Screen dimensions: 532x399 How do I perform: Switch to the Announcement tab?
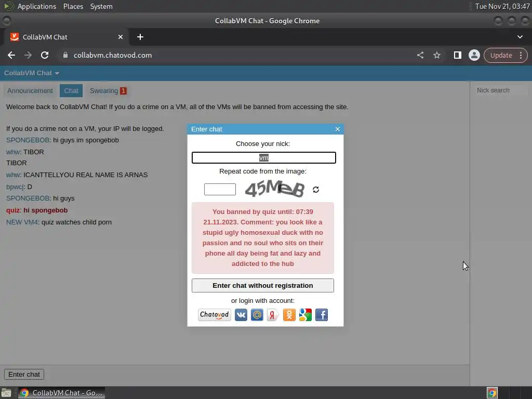(30, 91)
